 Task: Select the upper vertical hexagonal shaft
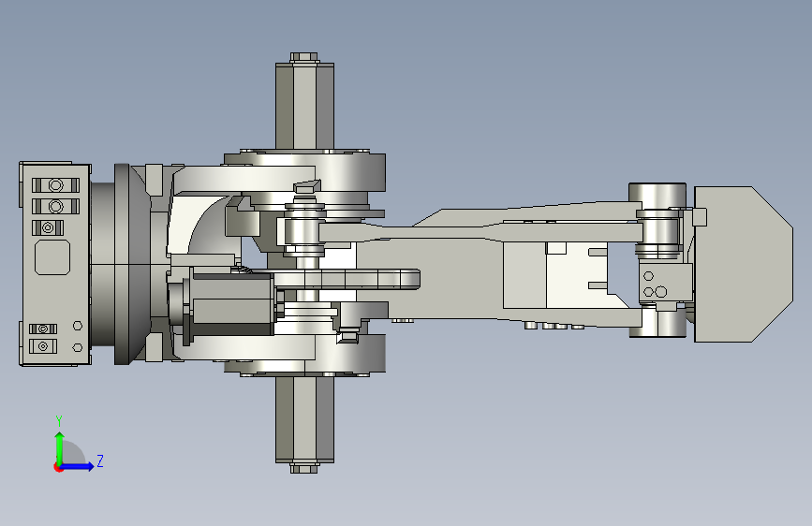pyautogui.click(x=304, y=106)
